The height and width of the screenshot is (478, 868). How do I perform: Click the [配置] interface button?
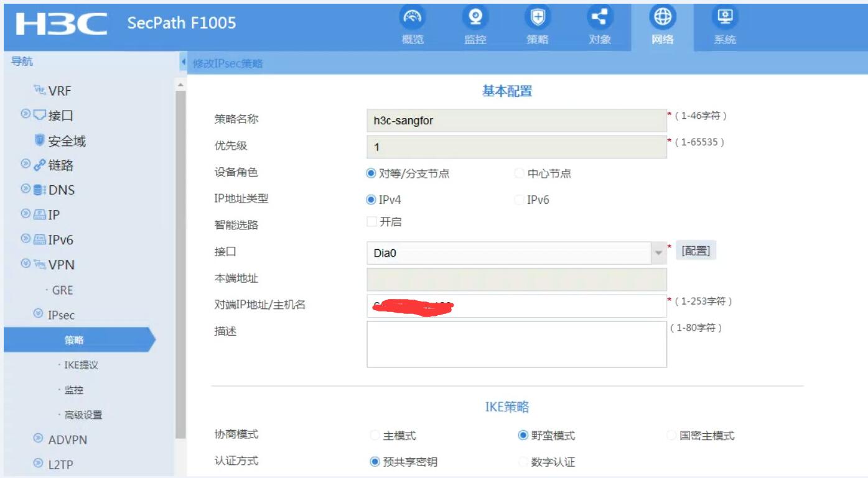coord(696,251)
